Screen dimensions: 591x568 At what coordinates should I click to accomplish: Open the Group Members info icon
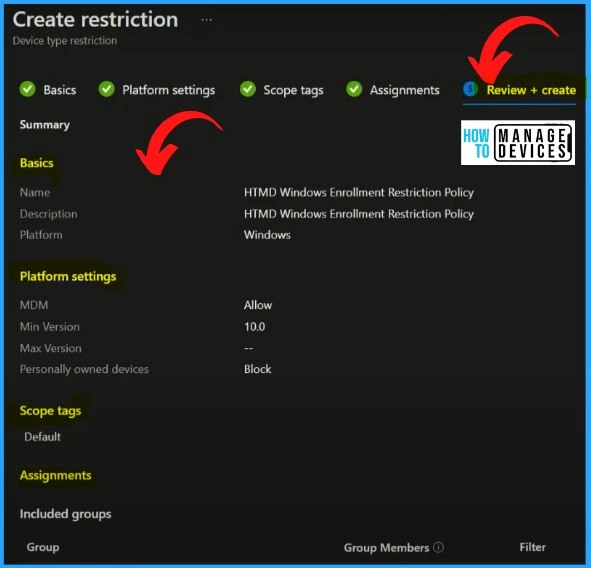tap(438, 547)
